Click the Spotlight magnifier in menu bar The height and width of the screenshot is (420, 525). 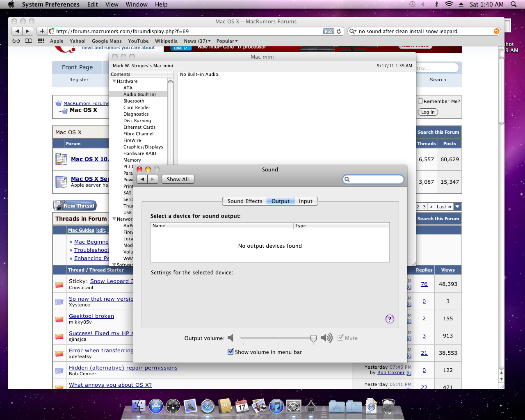click(x=514, y=4)
